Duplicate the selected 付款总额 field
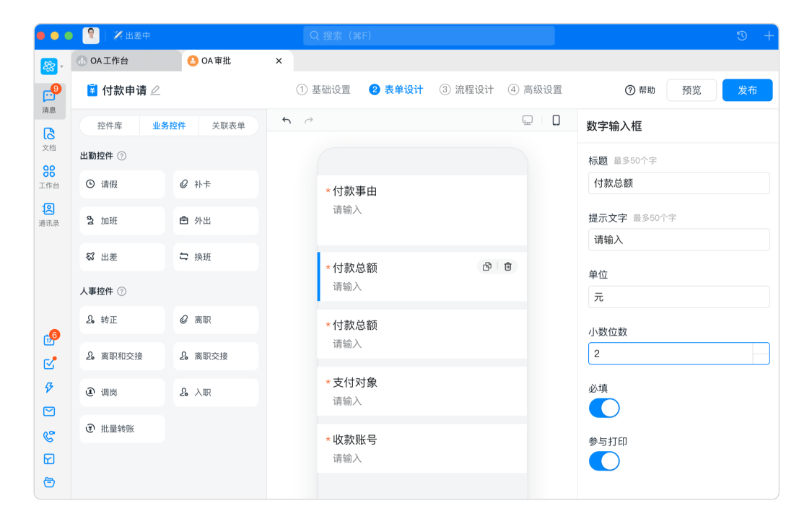Image resolution: width=812 pixels, height=524 pixels. [487, 266]
